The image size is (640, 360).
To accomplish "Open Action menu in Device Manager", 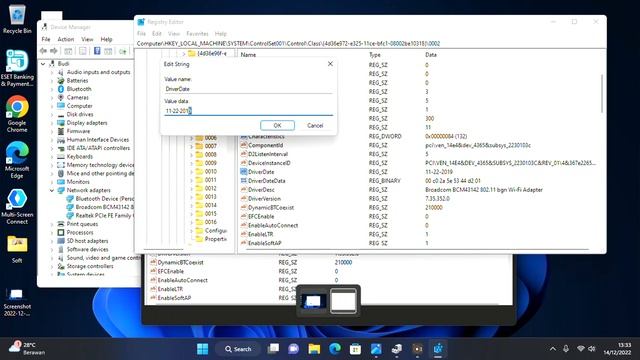I will [x=66, y=39].
